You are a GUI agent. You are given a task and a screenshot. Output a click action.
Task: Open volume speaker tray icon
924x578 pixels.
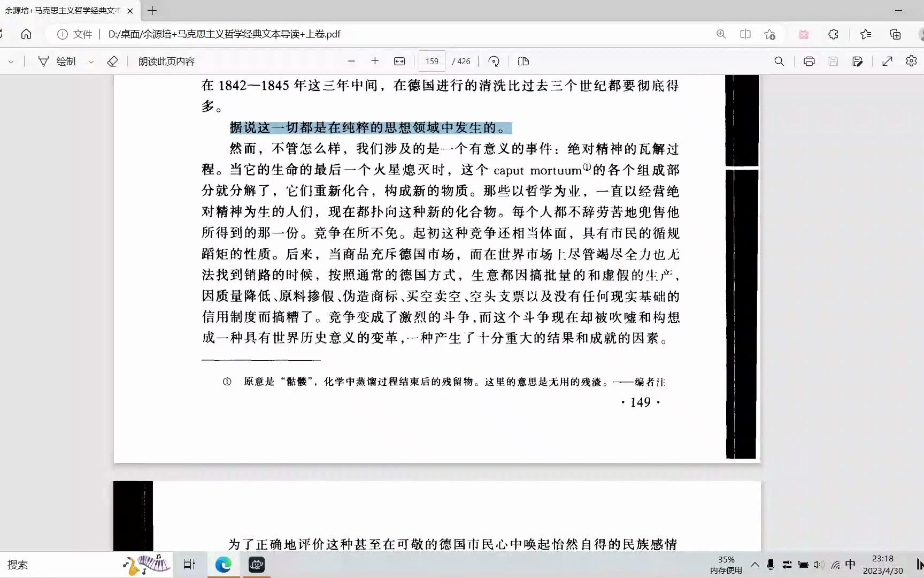[x=819, y=565]
